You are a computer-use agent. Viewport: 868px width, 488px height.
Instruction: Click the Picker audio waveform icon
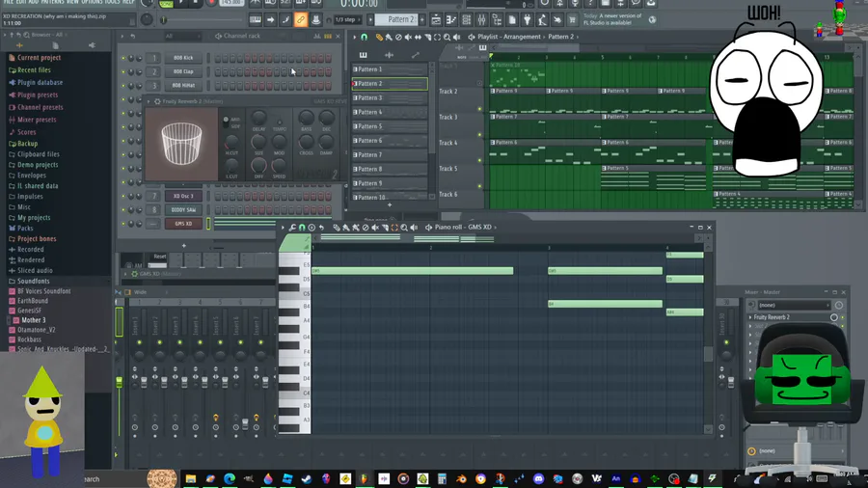390,55
